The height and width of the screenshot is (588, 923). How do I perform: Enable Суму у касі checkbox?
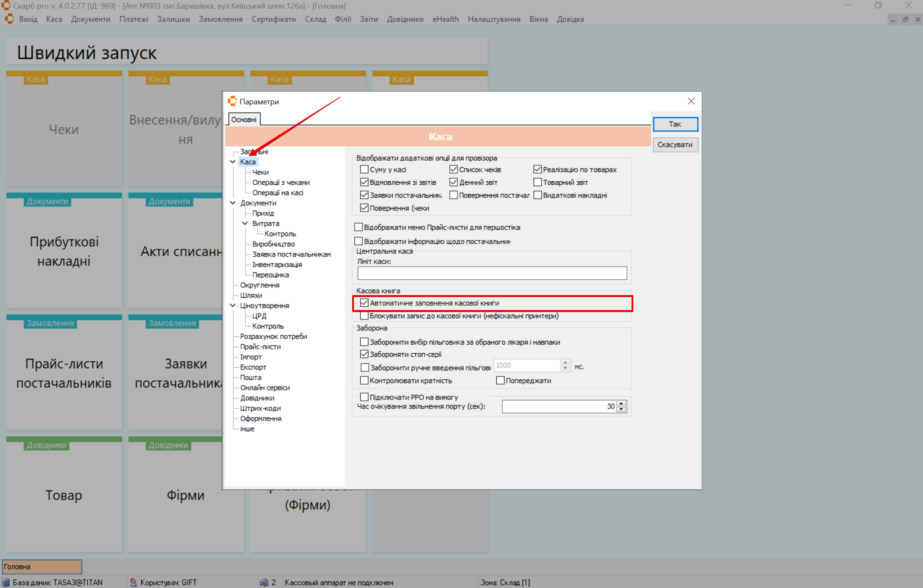(x=364, y=169)
